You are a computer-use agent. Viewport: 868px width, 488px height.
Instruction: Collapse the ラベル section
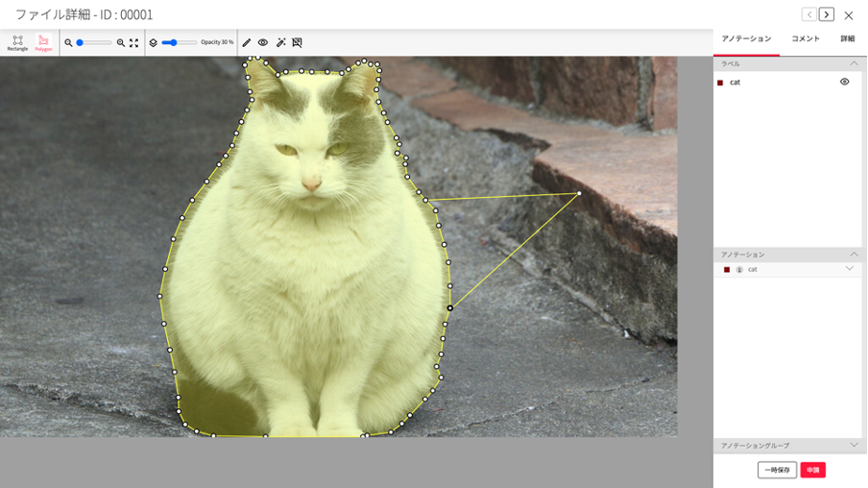(854, 64)
